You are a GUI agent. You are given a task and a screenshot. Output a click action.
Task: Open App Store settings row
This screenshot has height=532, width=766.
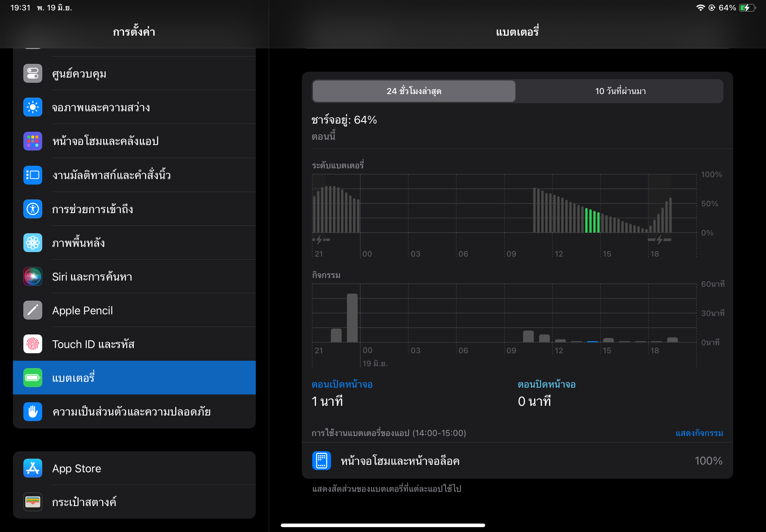(134, 468)
